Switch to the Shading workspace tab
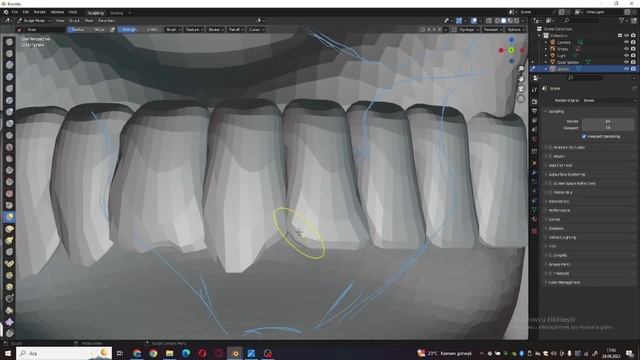The width and height of the screenshot is (640, 360). click(116, 13)
